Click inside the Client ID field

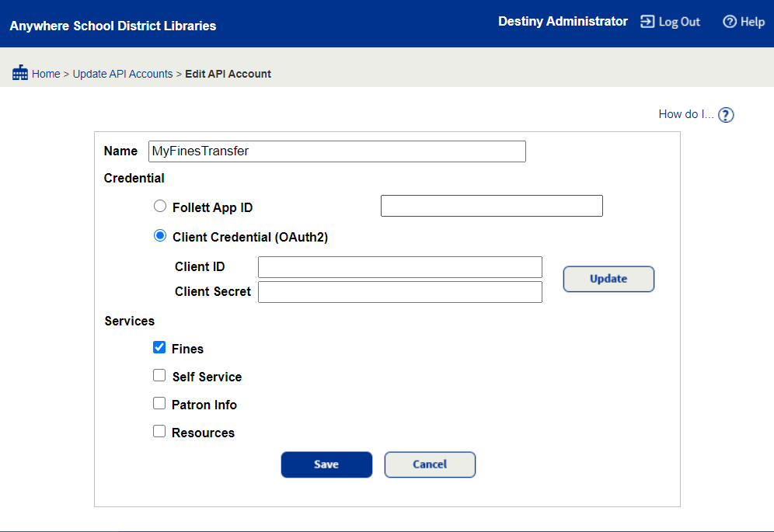399,266
